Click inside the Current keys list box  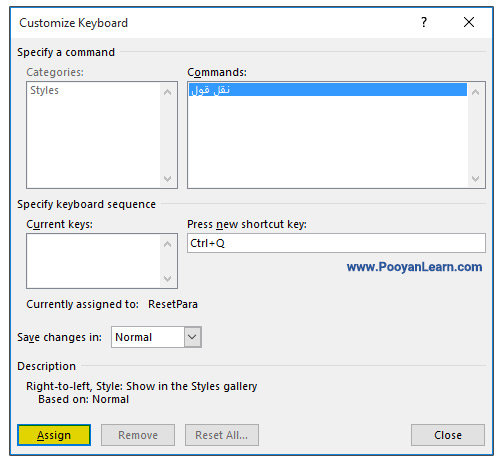(x=94, y=261)
